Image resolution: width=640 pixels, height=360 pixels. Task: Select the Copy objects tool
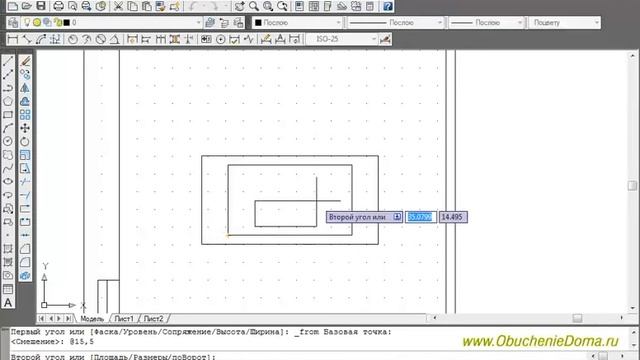(25, 75)
